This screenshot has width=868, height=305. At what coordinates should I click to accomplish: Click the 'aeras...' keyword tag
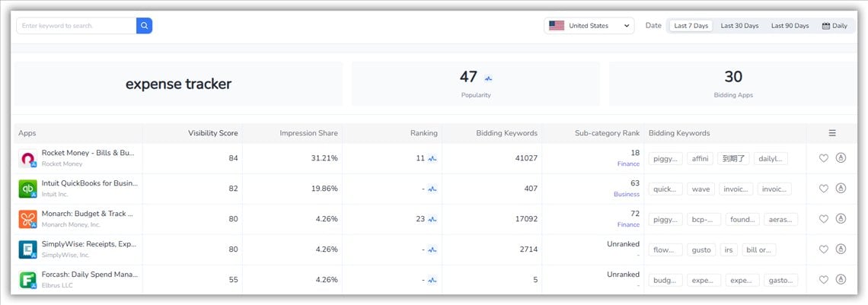point(781,219)
